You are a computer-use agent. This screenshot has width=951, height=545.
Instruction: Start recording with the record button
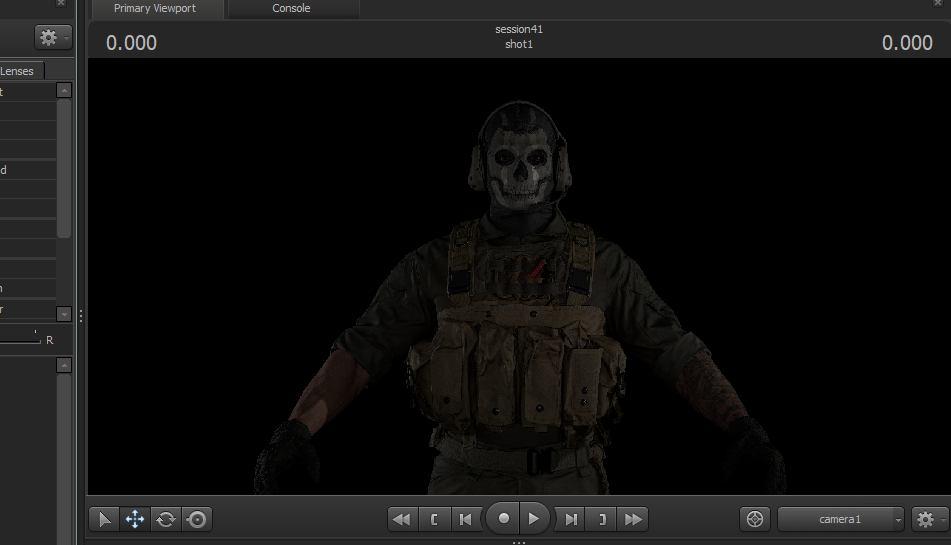tap(503, 519)
